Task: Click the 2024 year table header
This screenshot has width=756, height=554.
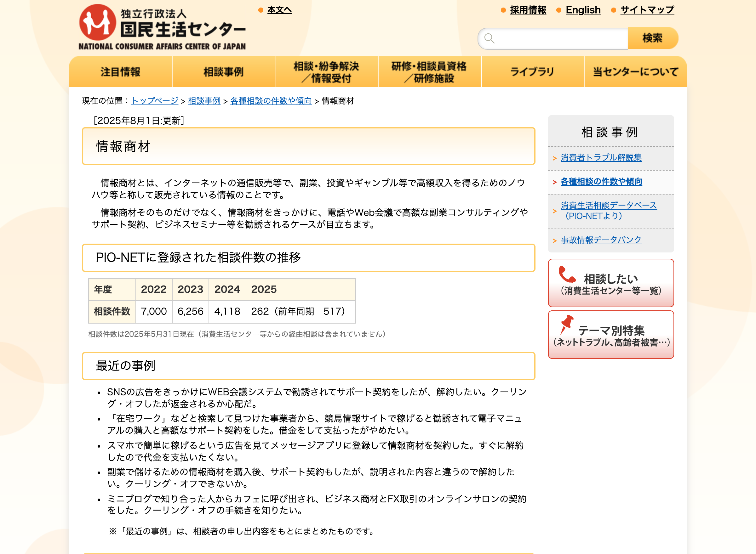Action: pos(227,289)
